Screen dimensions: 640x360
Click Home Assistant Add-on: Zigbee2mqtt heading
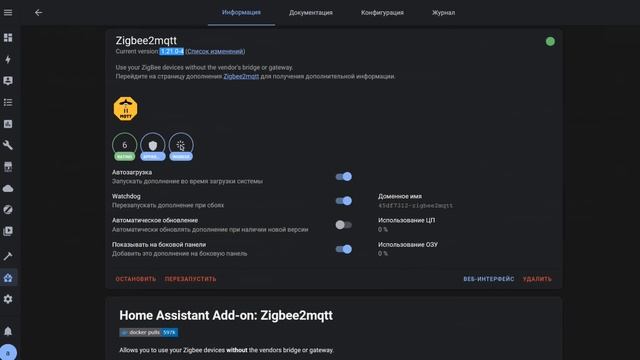(x=226, y=316)
